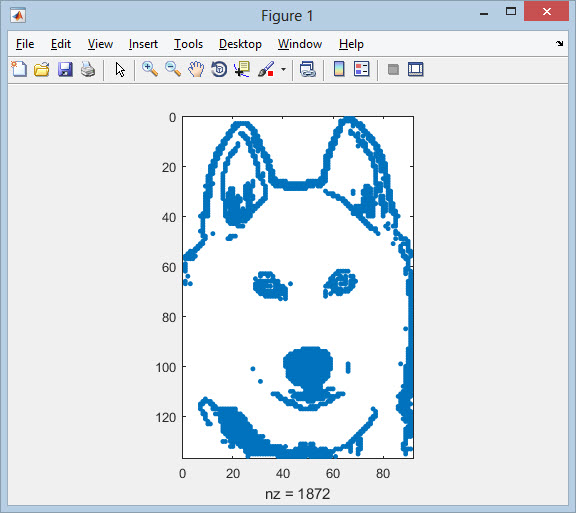Open the Insert menu
This screenshot has width=576, height=513.
(143, 44)
